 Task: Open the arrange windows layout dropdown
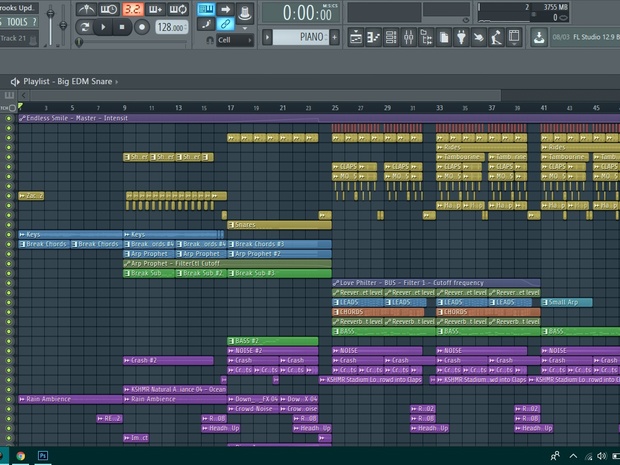[514, 38]
